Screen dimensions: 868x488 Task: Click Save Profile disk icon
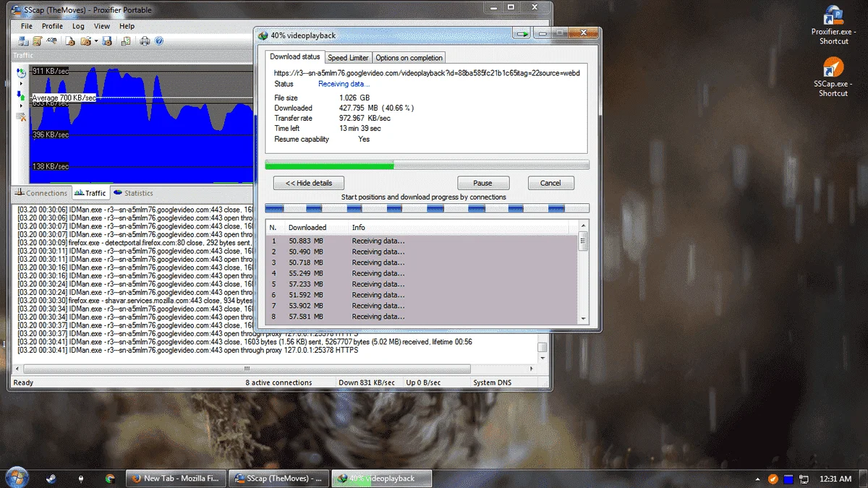coord(107,41)
